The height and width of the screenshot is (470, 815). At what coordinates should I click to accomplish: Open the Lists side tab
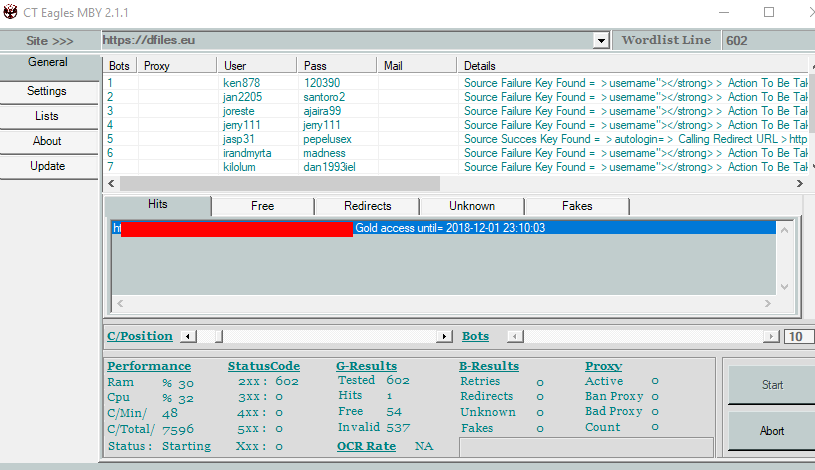coord(48,116)
